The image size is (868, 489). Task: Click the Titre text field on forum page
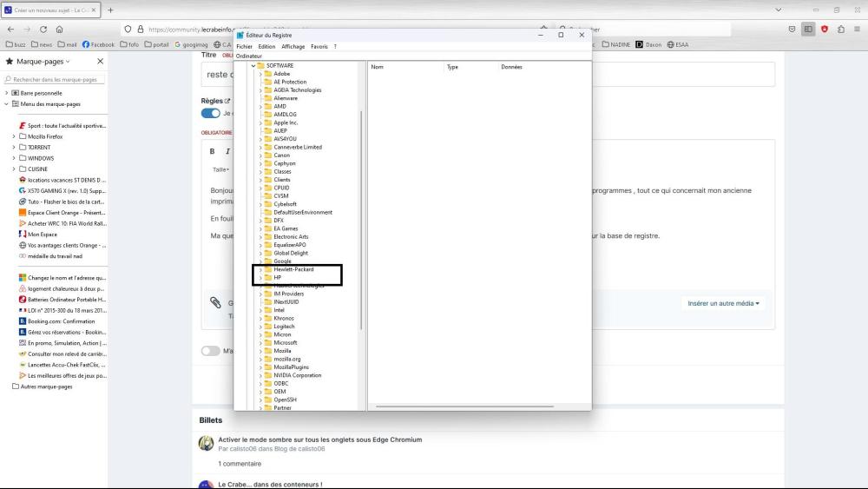[488, 74]
